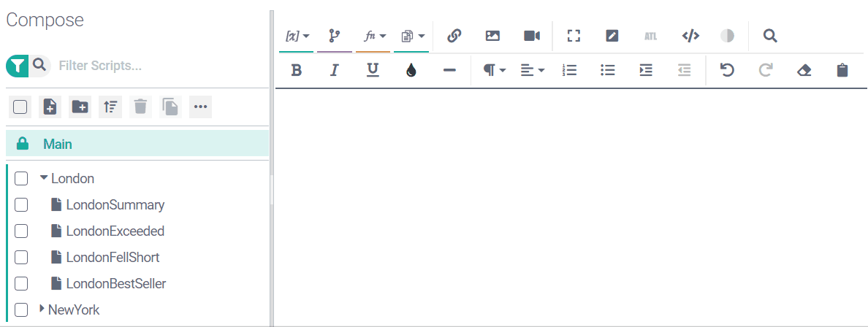Select the locked Main script
Screen dimensions: 868x327
(x=137, y=145)
